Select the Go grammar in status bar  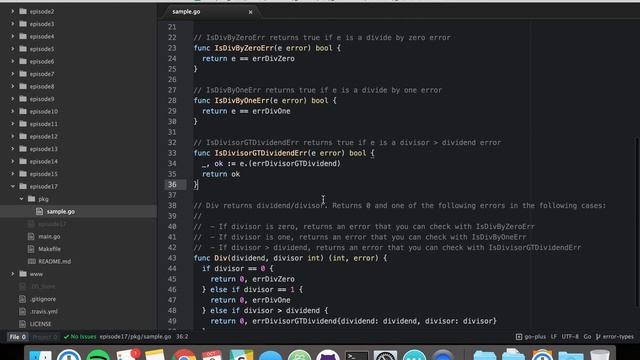(587, 337)
